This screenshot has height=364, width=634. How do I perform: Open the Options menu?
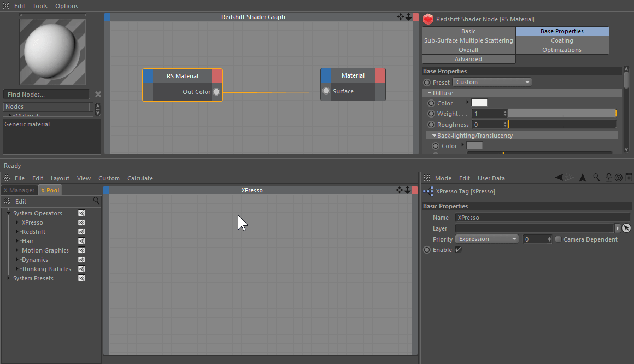pyautogui.click(x=67, y=6)
